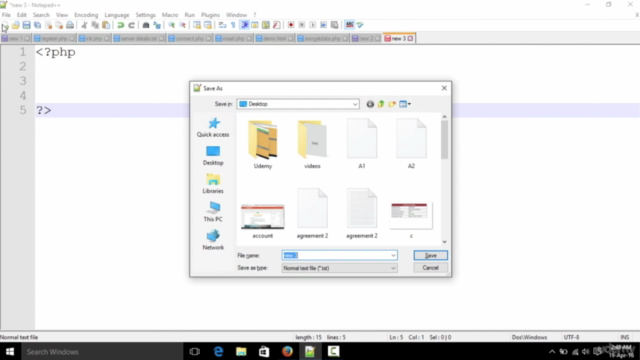Screen dimensions: 640x360
Task: Toggle Show All Characters pilcrow icon
Action: click(233, 25)
